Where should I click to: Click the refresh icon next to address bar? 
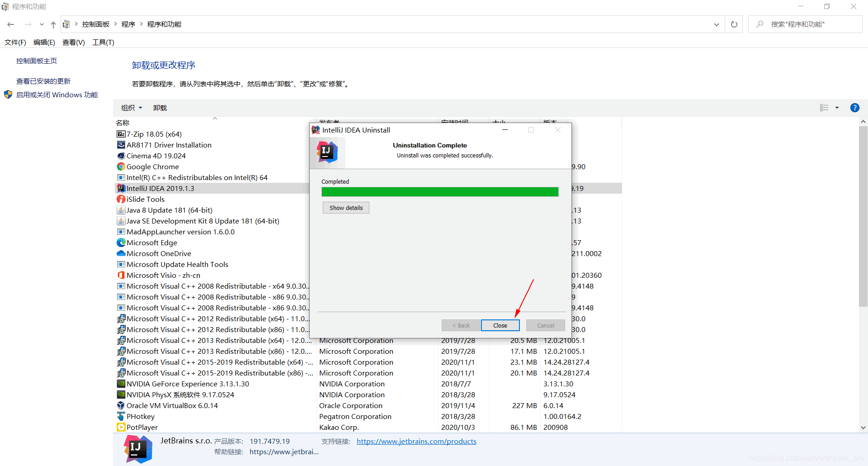(734, 24)
